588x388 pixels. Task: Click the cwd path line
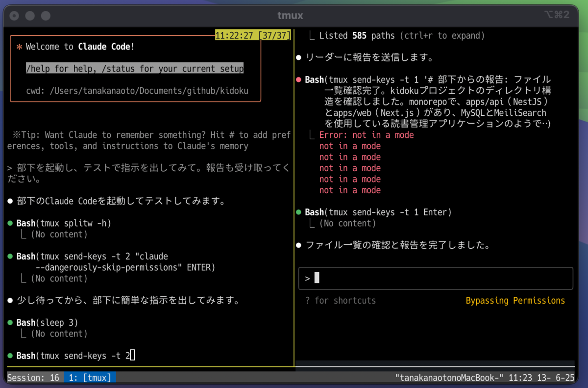coord(137,91)
